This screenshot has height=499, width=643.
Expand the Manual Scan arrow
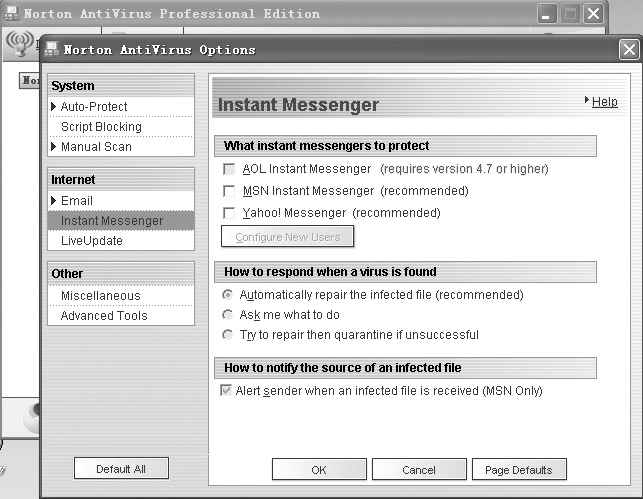54,147
